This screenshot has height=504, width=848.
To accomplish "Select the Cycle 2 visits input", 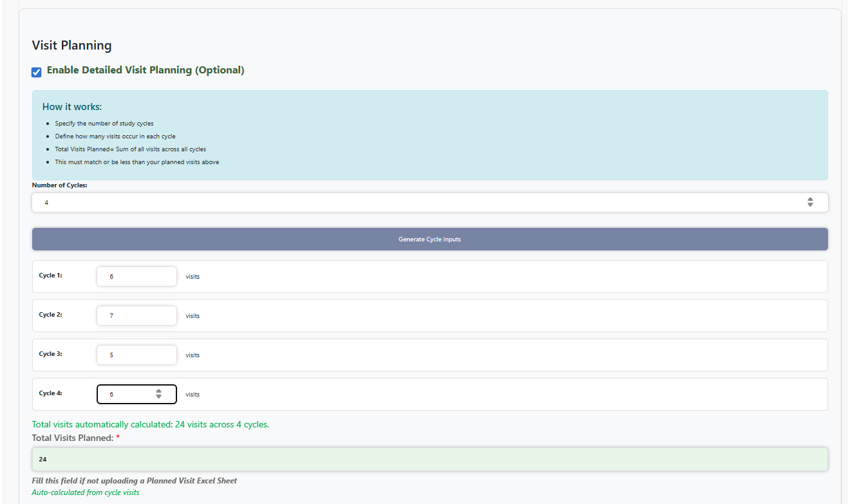I will coord(137,315).
